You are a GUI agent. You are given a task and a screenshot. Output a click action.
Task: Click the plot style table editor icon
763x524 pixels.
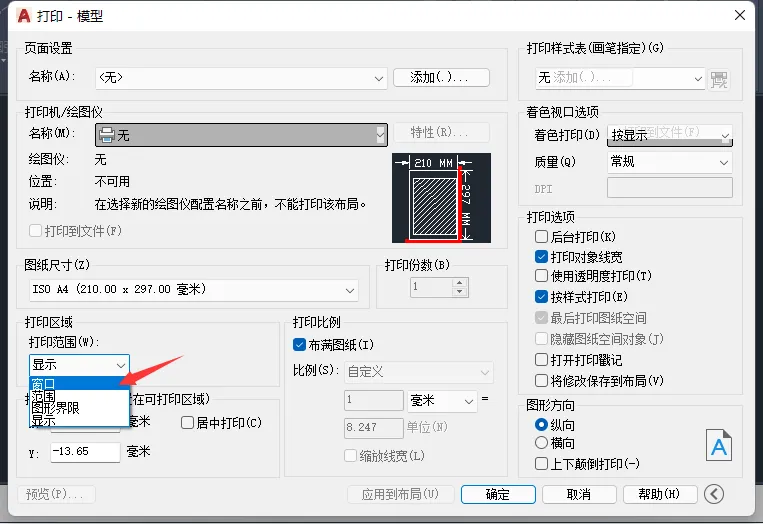coord(719,79)
